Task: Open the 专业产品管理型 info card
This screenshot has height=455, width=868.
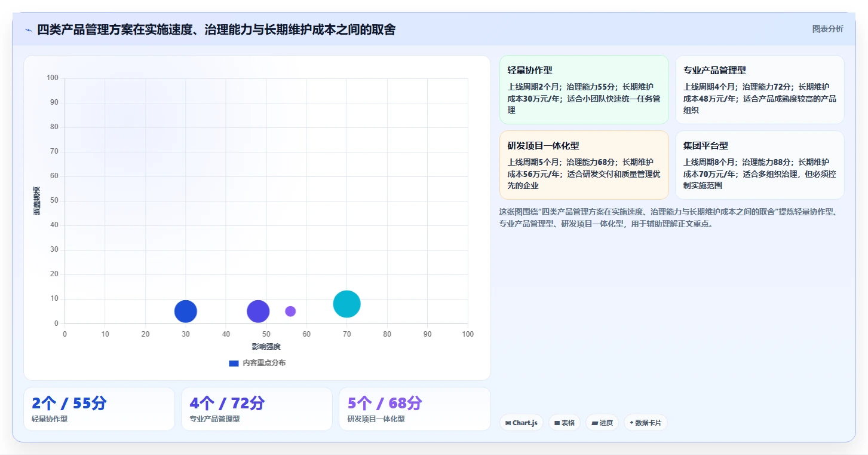Action: (760, 90)
